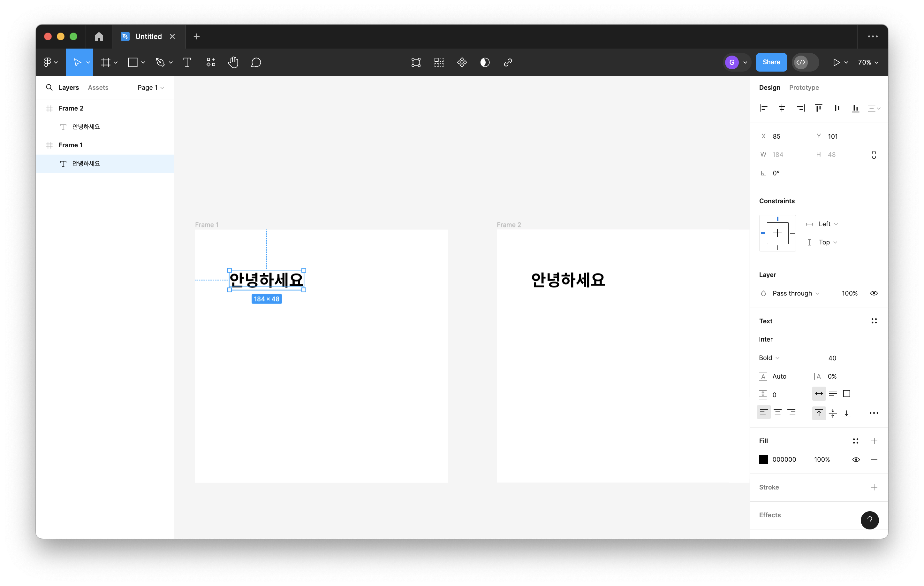
Task: Select the Text tool in toolbar
Action: [187, 62]
